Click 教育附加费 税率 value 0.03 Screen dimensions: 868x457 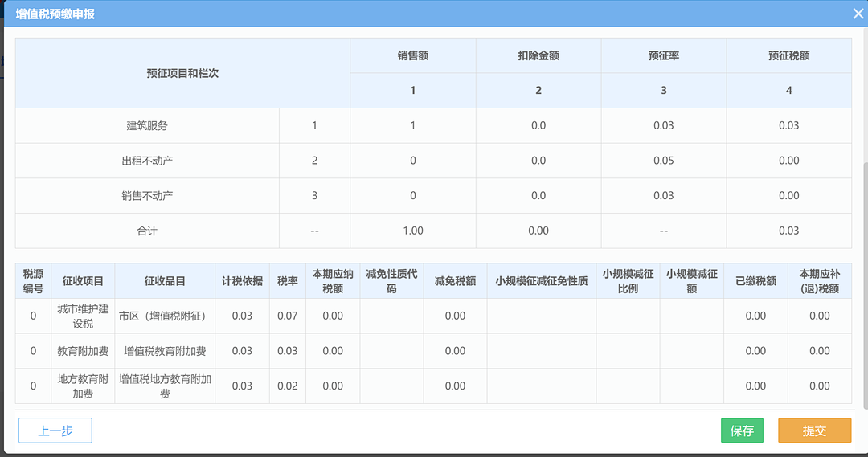point(287,351)
